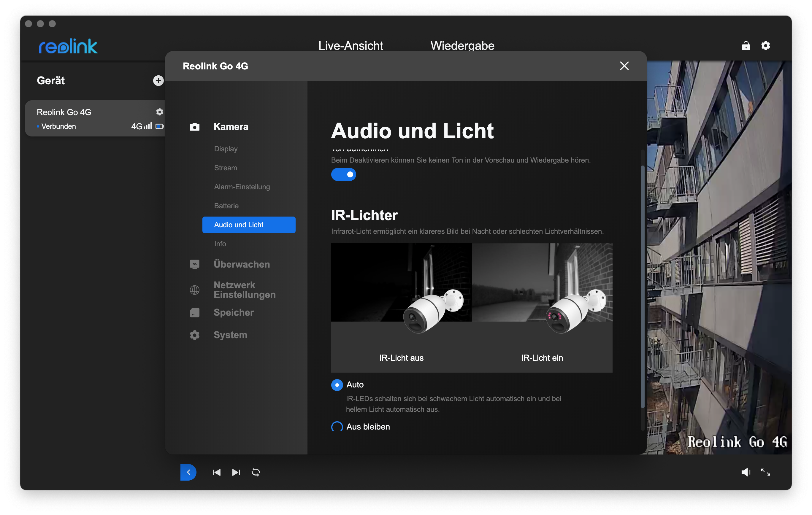
Task: Open app settings gear in top bar
Action: click(765, 46)
